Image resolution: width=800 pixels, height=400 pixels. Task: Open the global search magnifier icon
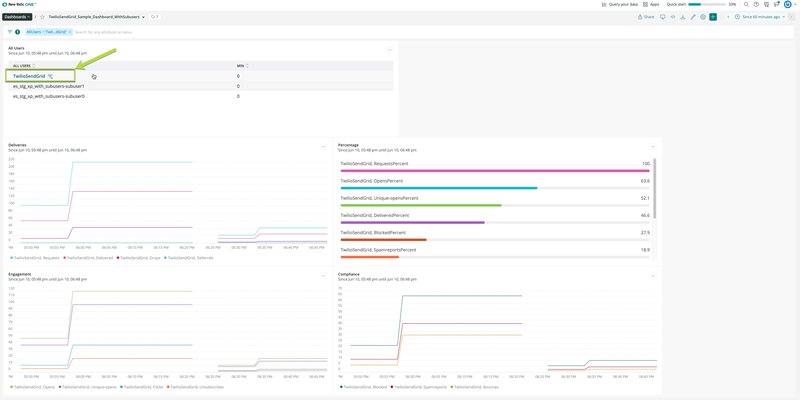[x=746, y=4]
